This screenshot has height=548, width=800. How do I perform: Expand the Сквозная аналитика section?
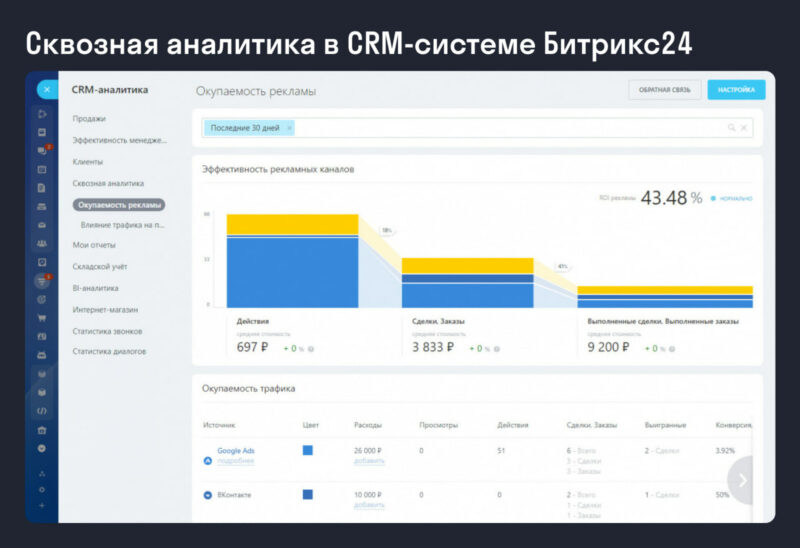point(108,183)
